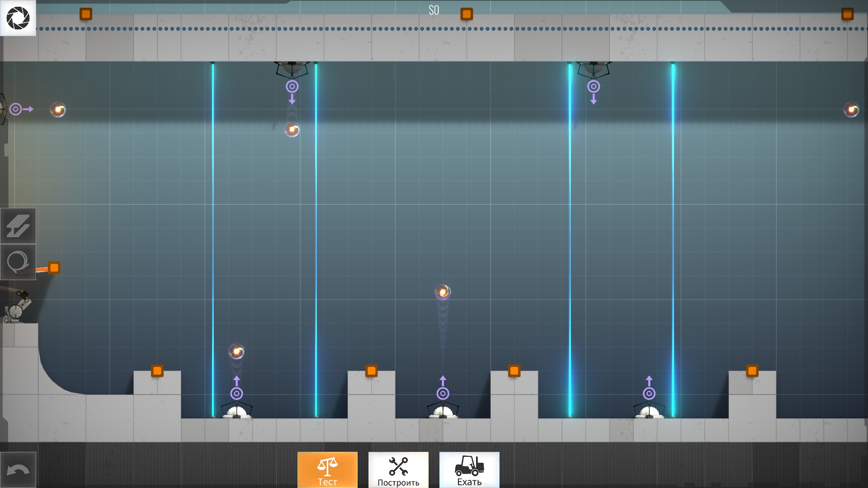868x488 pixels.
Task: Switch to the Тест mode
Action: pyautogui.click(x=327, y=470)
